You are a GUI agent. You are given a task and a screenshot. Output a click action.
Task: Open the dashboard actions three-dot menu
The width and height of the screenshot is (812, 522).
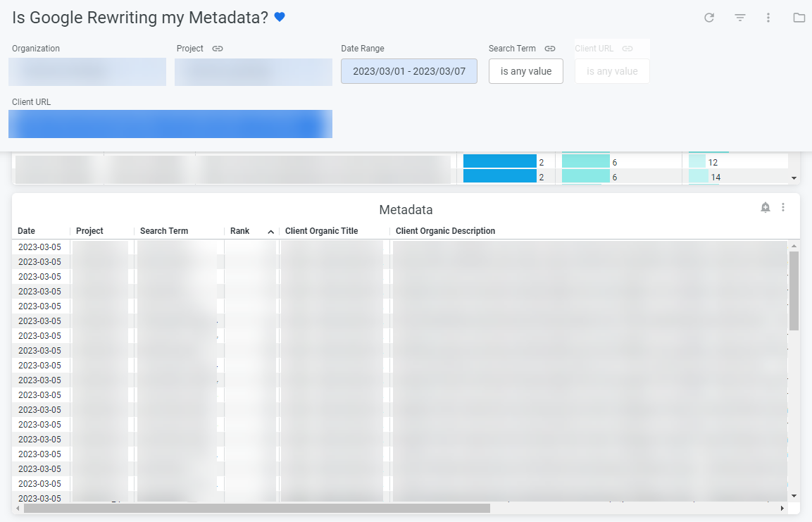pyautogui.click(x=768, y=18)
